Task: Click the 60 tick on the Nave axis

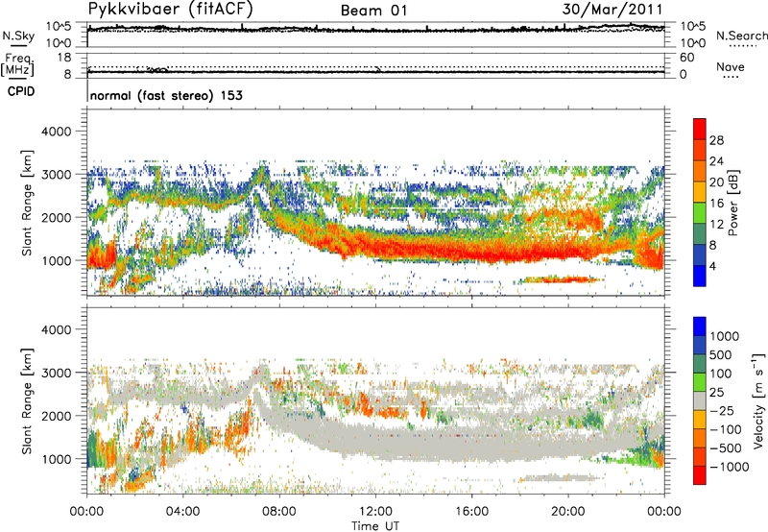Action: [687, 58]
